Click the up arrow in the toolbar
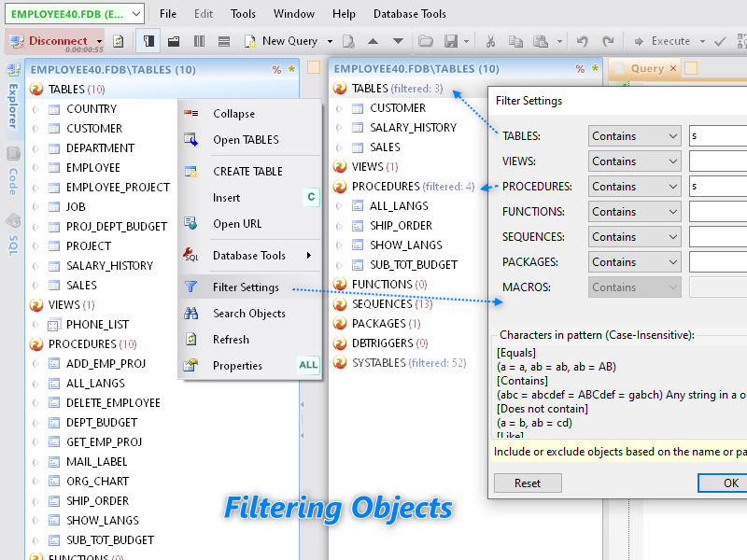747x560 pixels. click(x=373, y=41)
